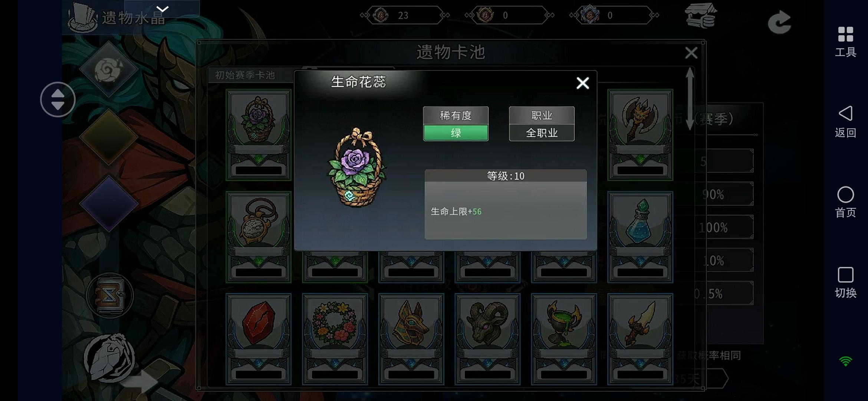Open the flower wreath relic card
This screenshot has width=868, height=401.
point(335,339)
